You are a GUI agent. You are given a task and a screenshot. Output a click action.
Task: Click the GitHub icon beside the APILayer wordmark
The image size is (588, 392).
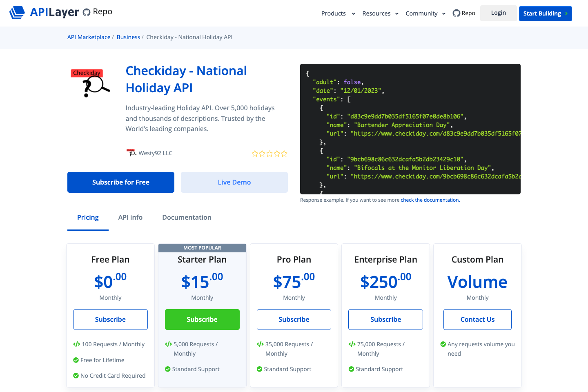click(x=85, y=12)
